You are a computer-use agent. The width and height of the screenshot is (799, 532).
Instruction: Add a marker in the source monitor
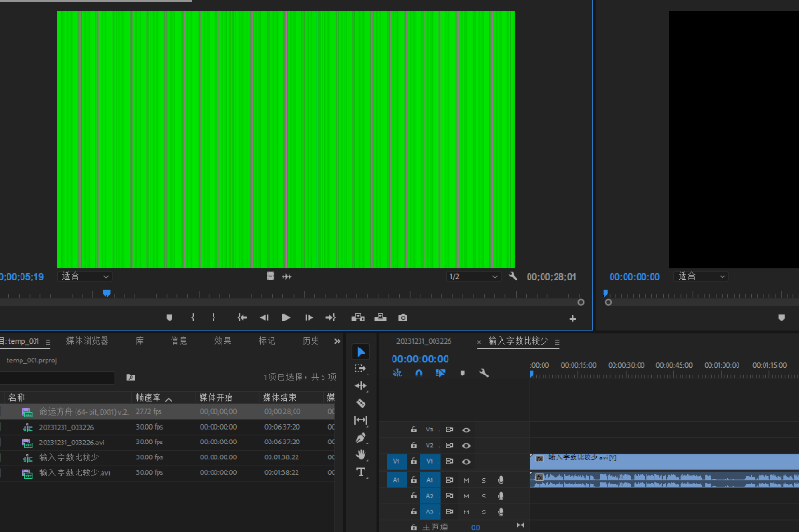click(170, 318)
